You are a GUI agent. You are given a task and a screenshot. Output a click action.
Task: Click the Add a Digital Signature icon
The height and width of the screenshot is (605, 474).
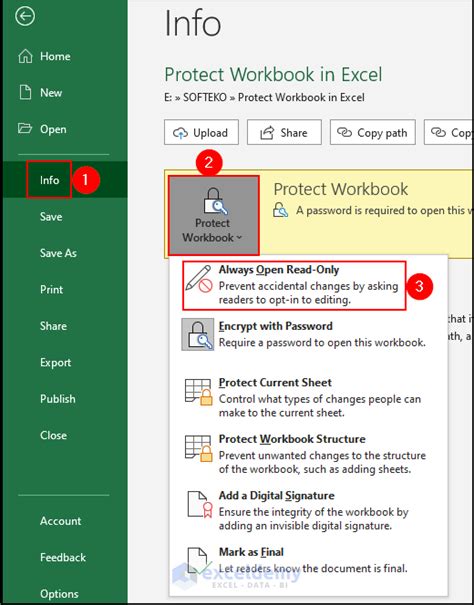[x=200, y=504]
